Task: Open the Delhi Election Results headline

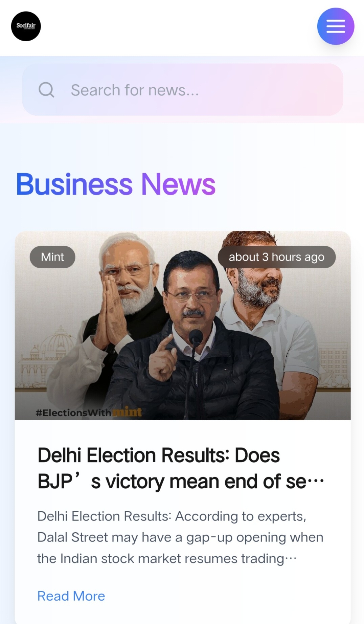Action: tap(181, 468)
